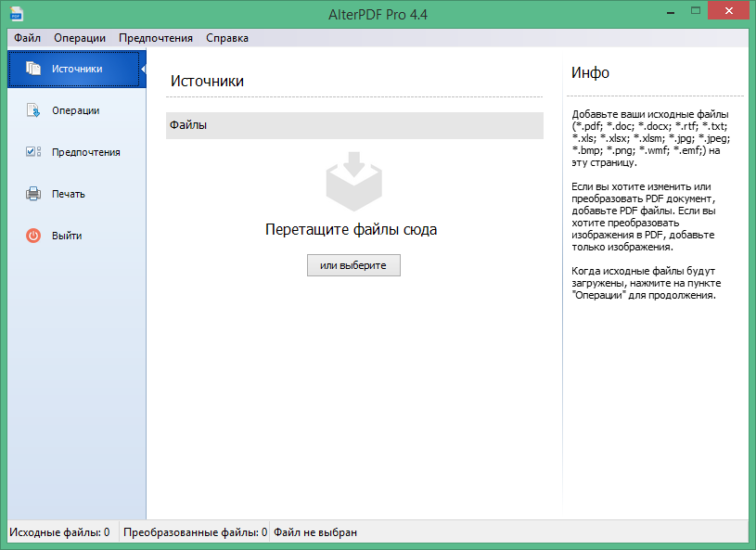
Task: Click the Инфо panel heading
Action: [590, 72]
